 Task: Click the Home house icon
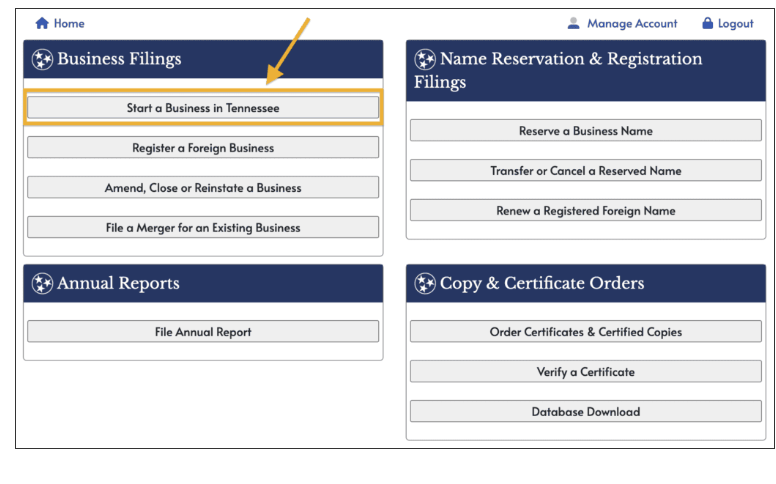[x=42, y=23]
